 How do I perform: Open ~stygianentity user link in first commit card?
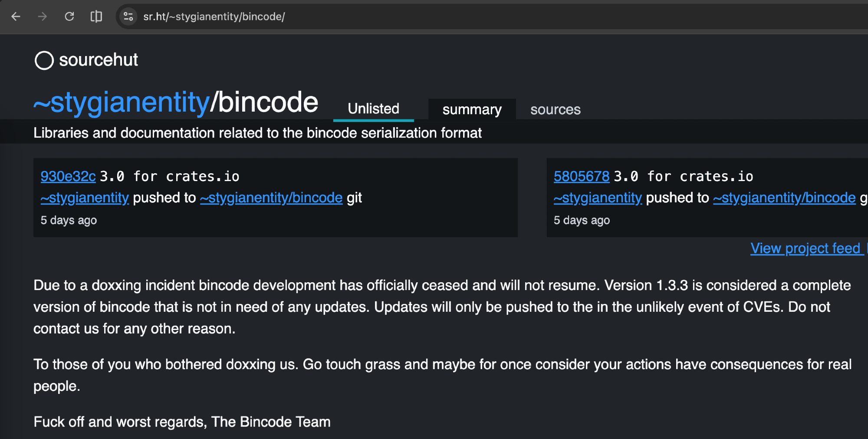coord(85,198)
